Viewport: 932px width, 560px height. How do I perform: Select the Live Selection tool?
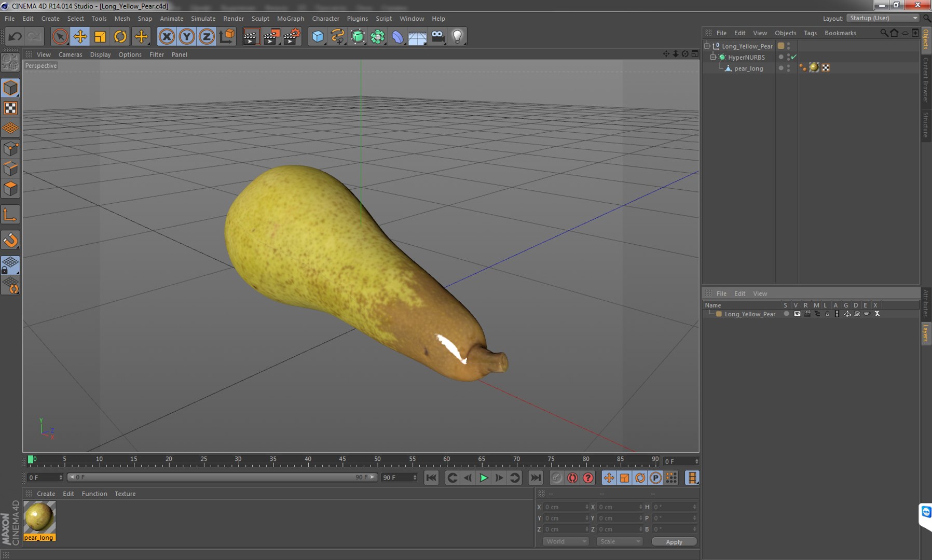(60, 36)
